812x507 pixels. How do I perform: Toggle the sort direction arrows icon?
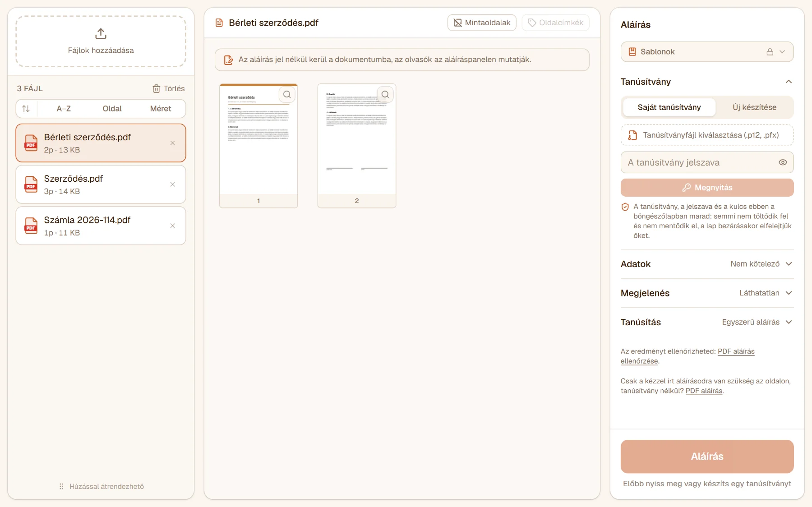pyautogui.click(x=26, y=109)
